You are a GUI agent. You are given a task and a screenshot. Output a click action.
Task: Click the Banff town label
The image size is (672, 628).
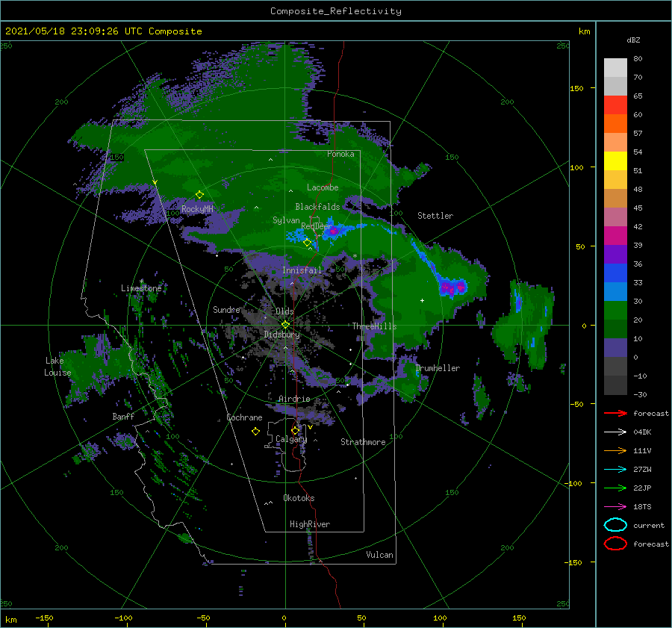[x=123, y=416]
